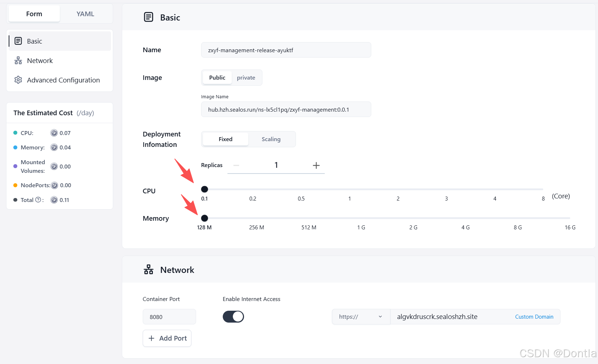Open Basic section in sidebar
Image resolution: width=598 pixels, height=364 pixels.
[60, 41]
